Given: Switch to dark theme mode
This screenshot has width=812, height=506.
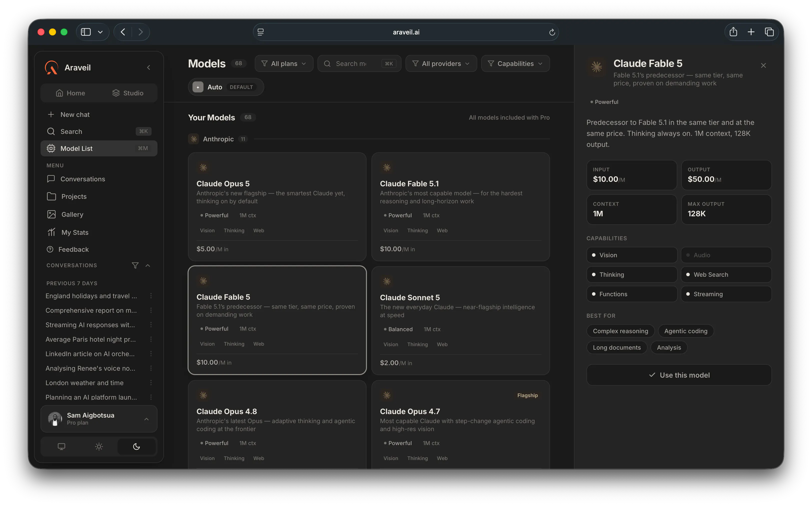Looking at the screenshot, I should 136,446.
